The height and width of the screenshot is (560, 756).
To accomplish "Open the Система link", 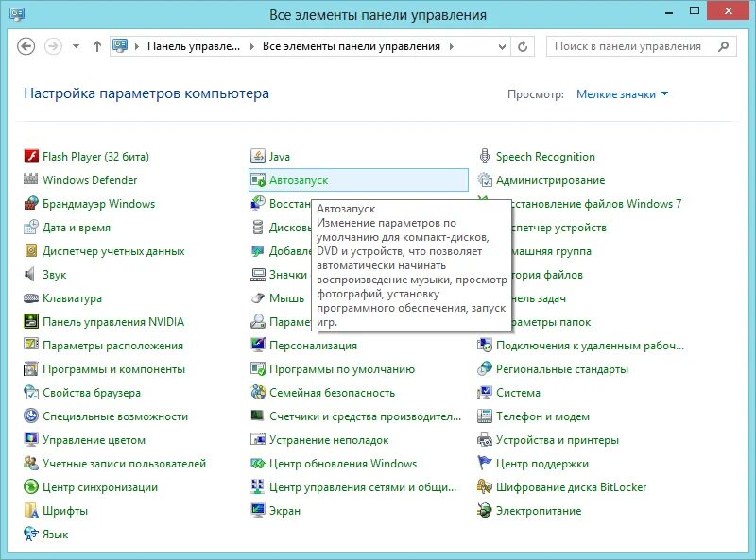I will tap(518, 393).
